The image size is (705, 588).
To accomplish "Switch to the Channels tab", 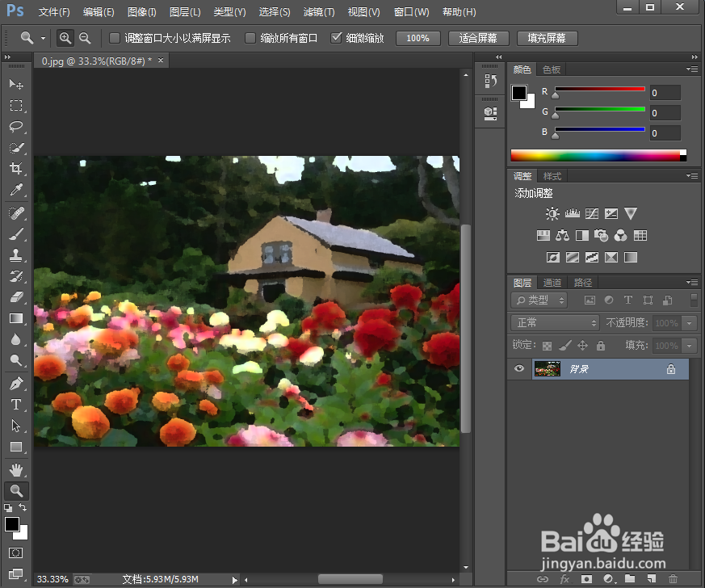I will pyautogui.click(x=552, y=283).
